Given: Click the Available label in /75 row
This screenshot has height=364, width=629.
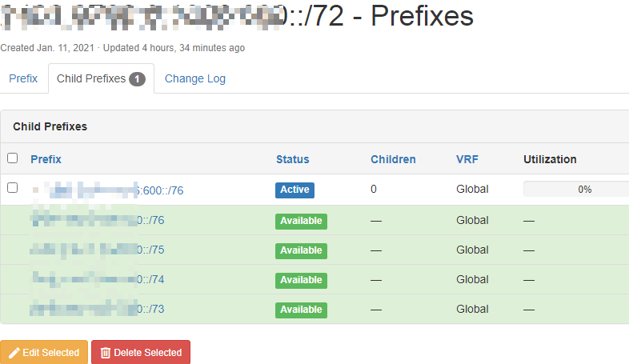Looking at the screenshot, I should pos(301,251).
